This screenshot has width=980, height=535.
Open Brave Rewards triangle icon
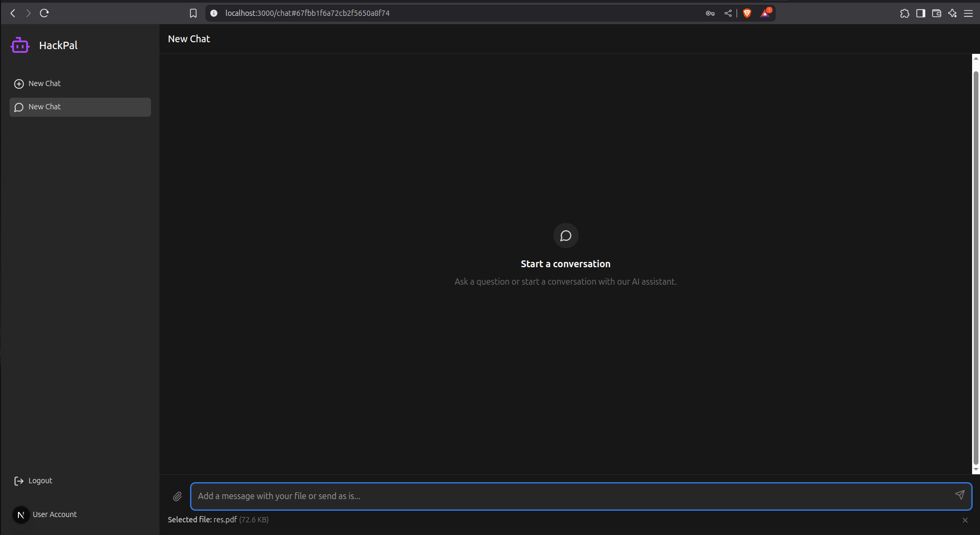pyautogui.click(x=765, y=13)
